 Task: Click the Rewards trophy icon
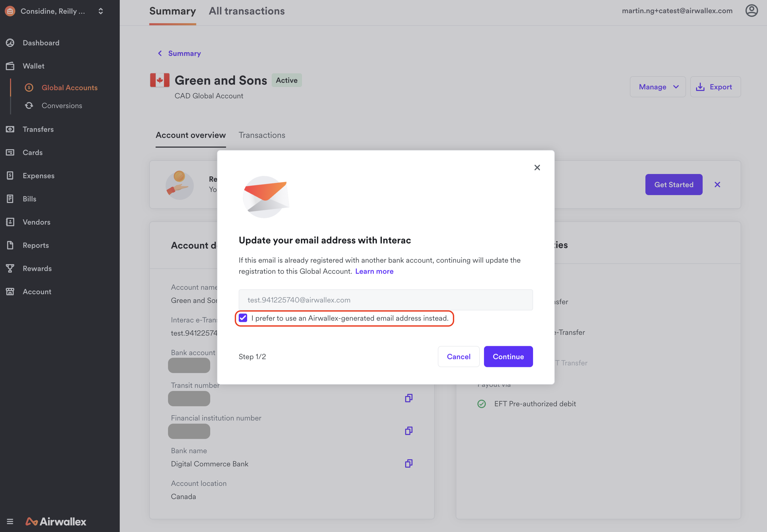10,268
